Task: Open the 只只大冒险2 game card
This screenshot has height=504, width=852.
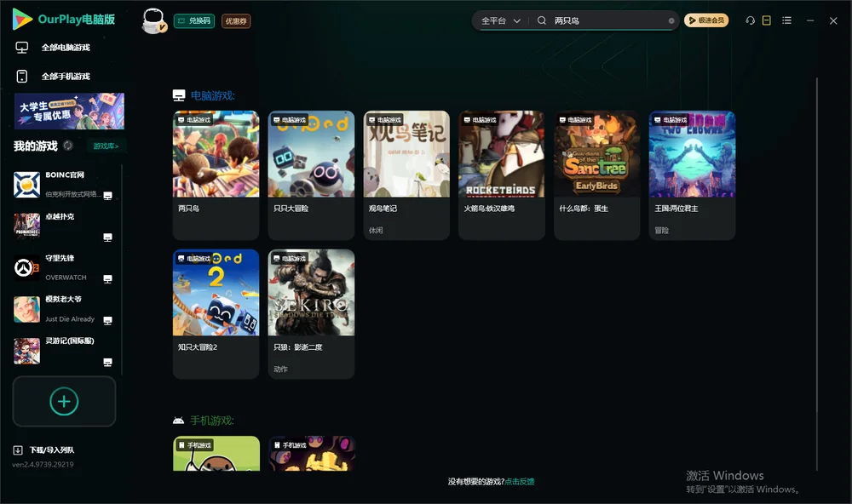Action: (216, 314)
